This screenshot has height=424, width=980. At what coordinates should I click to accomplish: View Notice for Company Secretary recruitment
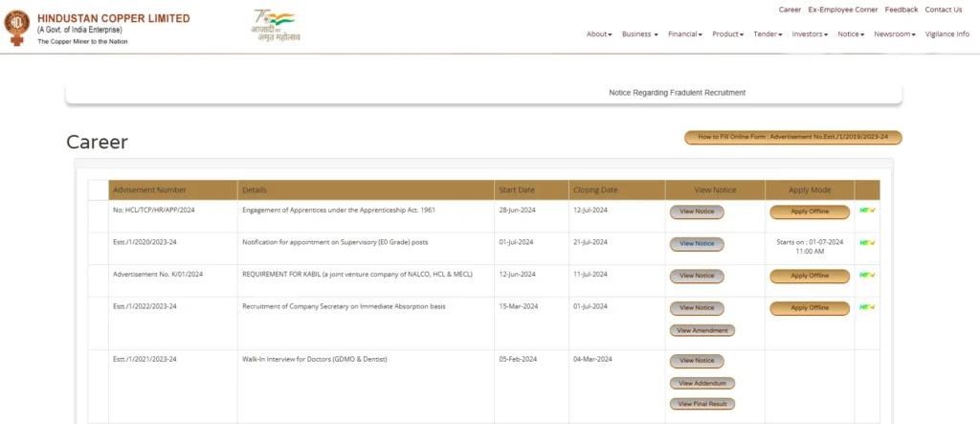click(697, 308)
